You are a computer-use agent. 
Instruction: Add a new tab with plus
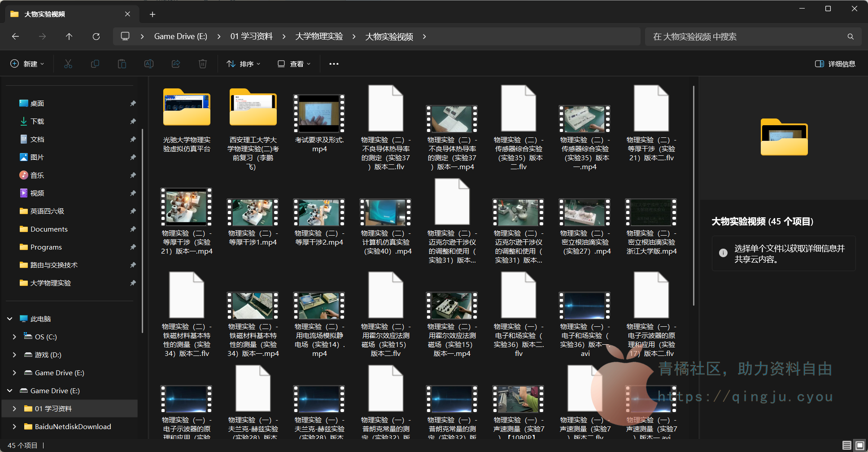point(153,14)
